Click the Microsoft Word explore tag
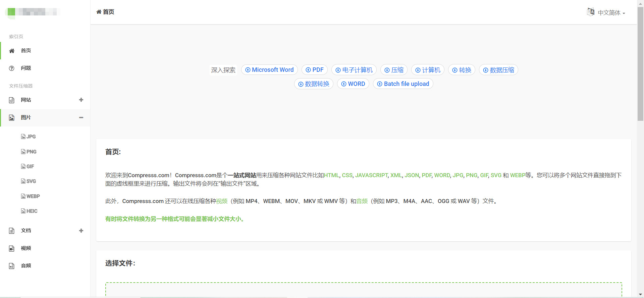The width and height of the screenshot is (644, 298). coord(269,70)
